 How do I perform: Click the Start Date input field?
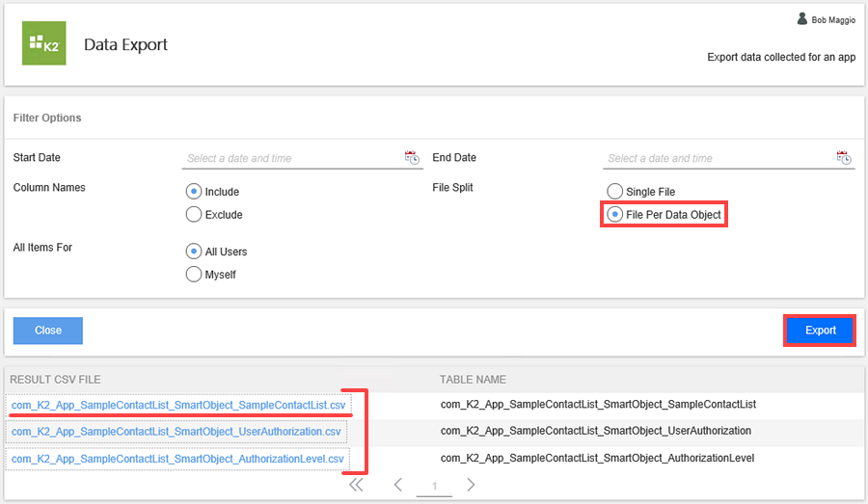[289, 158]
